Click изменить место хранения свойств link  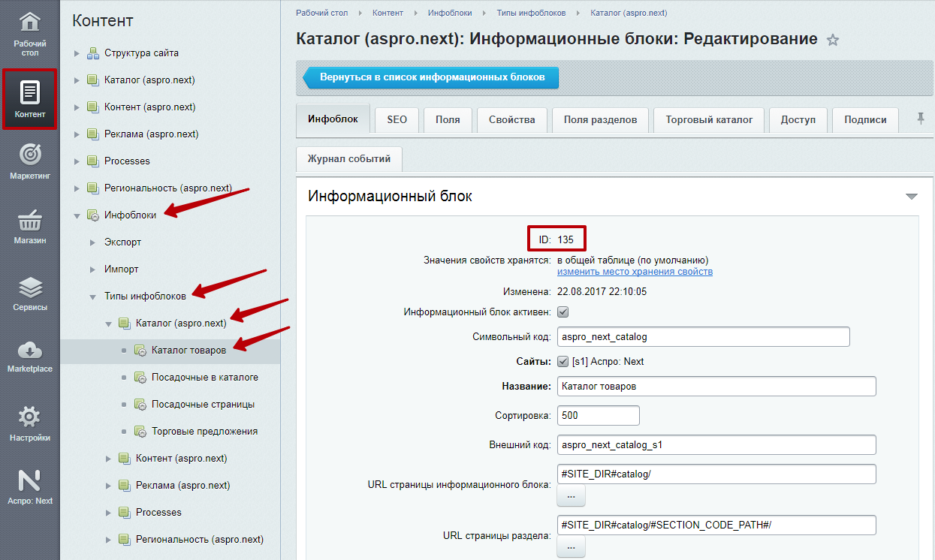[x=635, y=272]
